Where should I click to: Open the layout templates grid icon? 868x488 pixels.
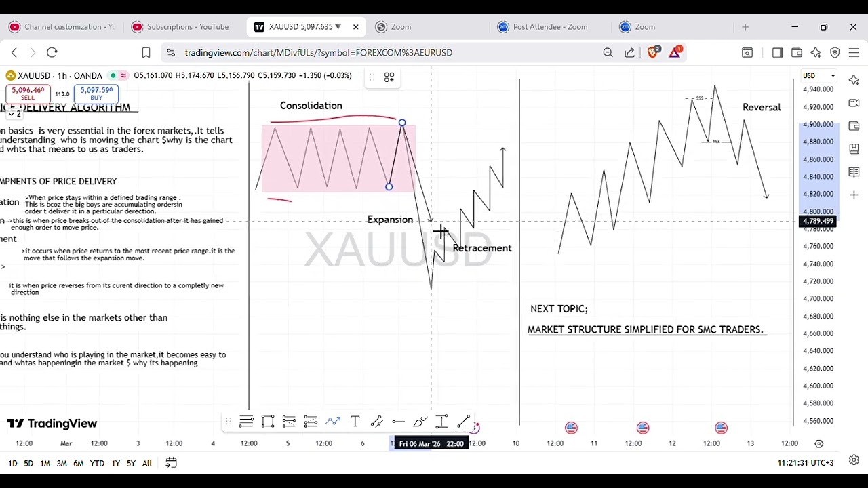[389, 78]
